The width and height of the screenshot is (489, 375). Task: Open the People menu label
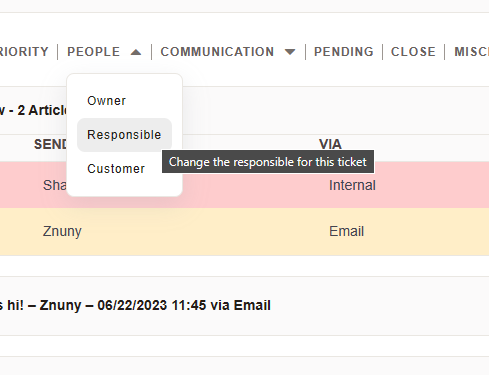[93, 52]
